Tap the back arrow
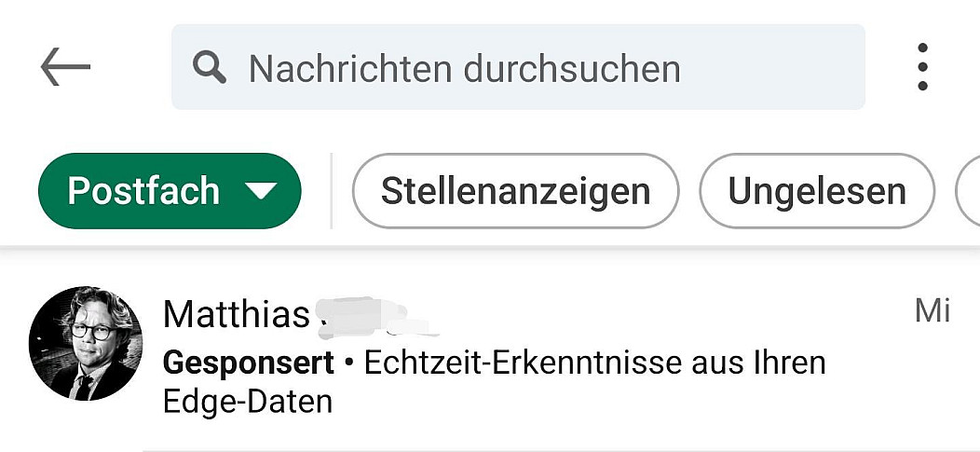This screenshot has width=980, height=452. pyautogui.click(x=65, y=67)
